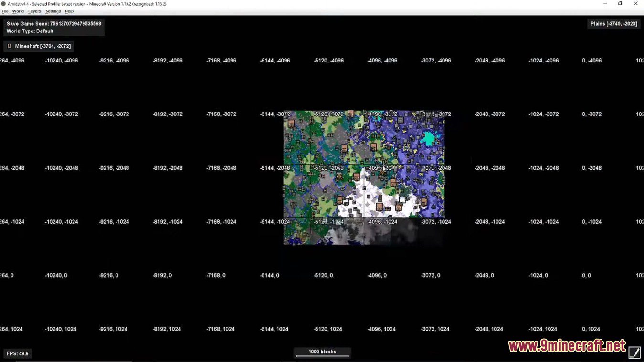The width and height of the screenshot is (644, 362).
Task: Open the File menu
Action: pyautogui.click(x=5, y=11)
